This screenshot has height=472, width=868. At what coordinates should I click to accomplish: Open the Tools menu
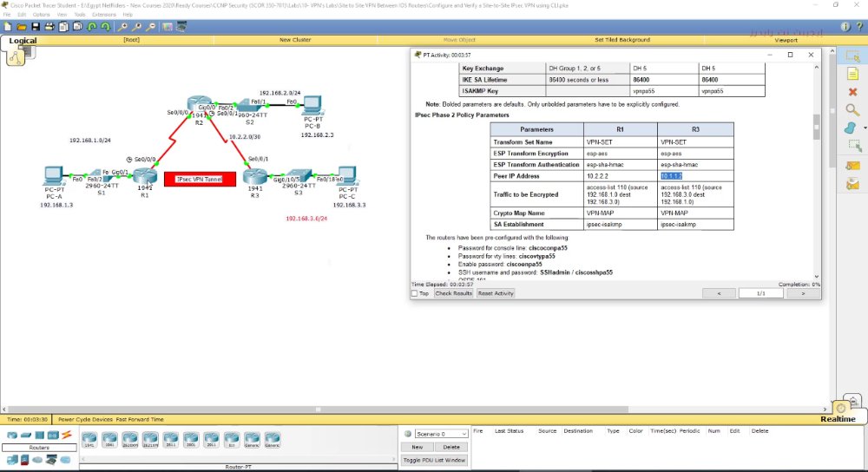[80, 15]
